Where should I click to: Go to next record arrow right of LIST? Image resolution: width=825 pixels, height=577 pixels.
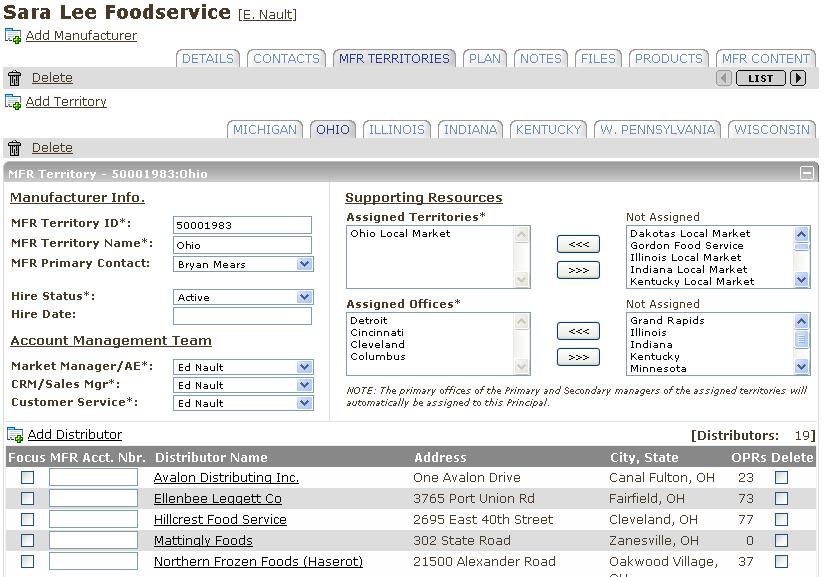click(798, 78)
